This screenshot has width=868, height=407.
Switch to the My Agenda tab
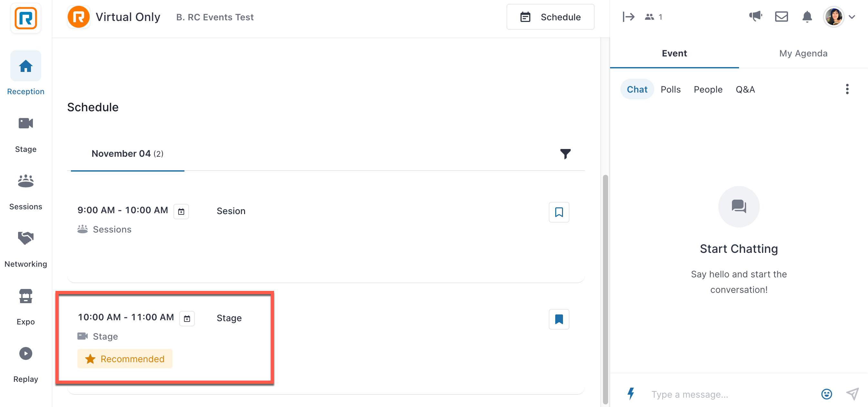pos(803,53)
